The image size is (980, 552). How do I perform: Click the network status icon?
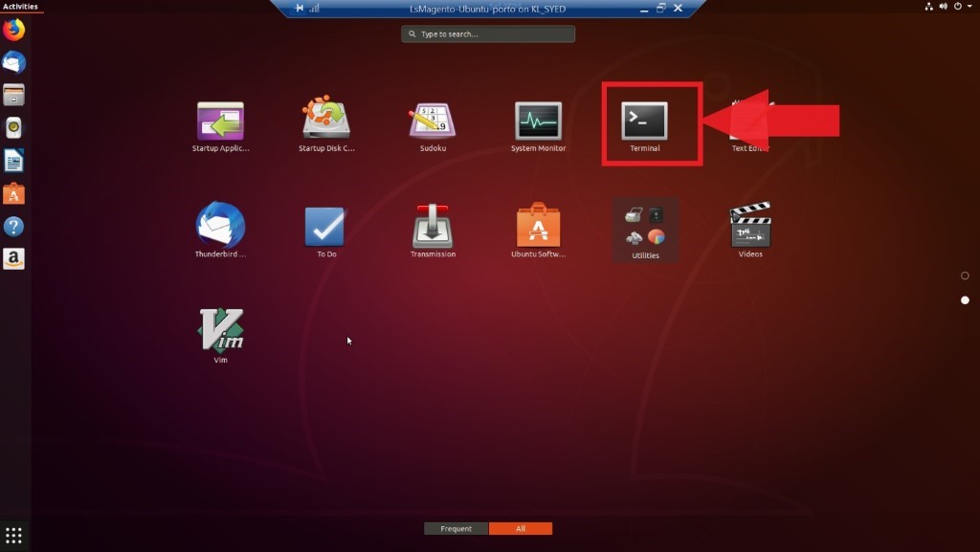pyautogui.click(x=928, y=7)
